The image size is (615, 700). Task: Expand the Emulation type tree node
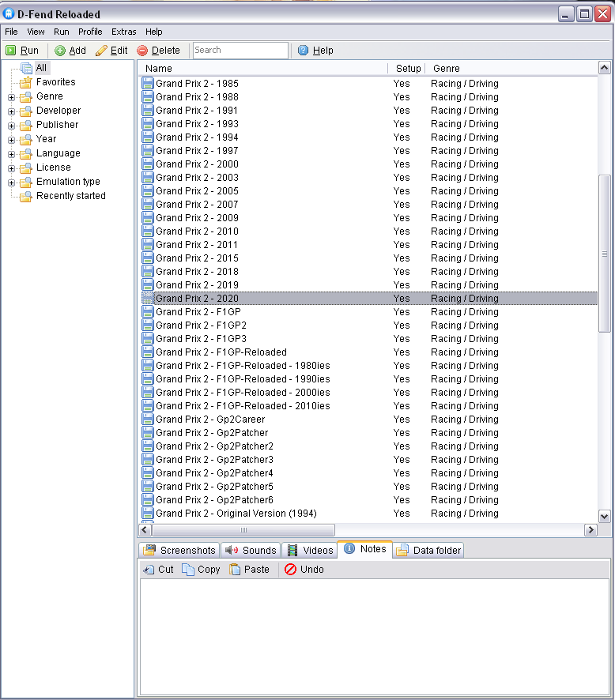click(12, 183)
